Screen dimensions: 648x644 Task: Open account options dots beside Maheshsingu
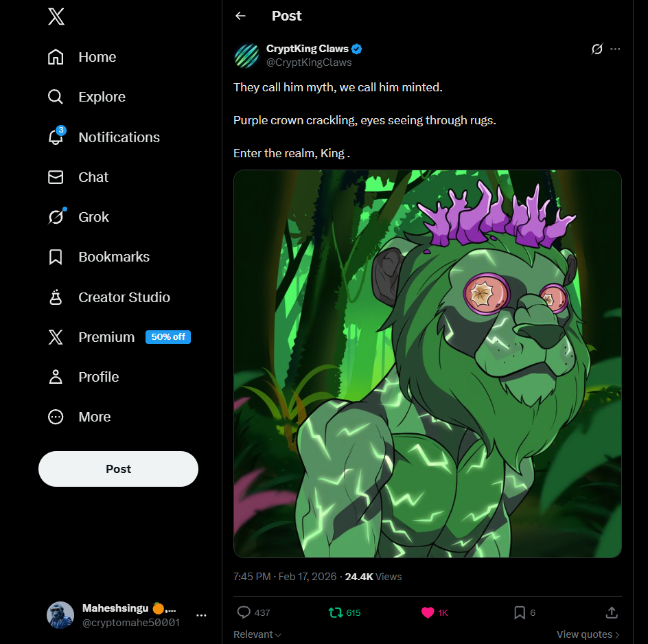coord(201,615)
